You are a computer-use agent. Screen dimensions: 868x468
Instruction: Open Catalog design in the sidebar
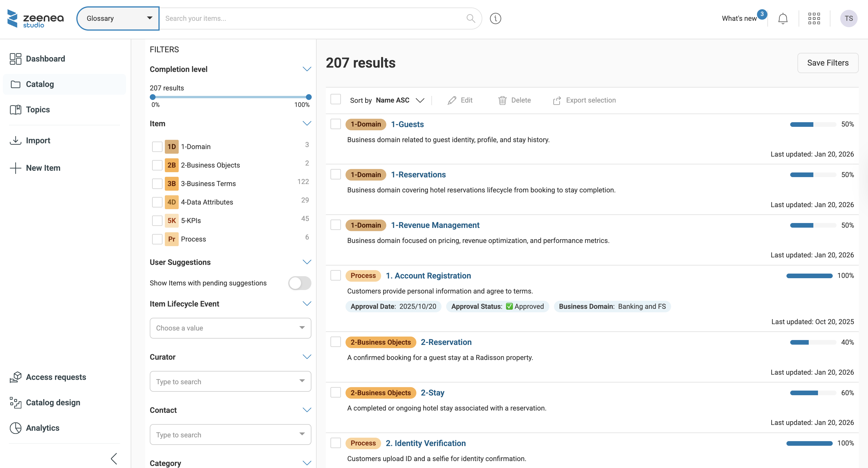point(53,402)
